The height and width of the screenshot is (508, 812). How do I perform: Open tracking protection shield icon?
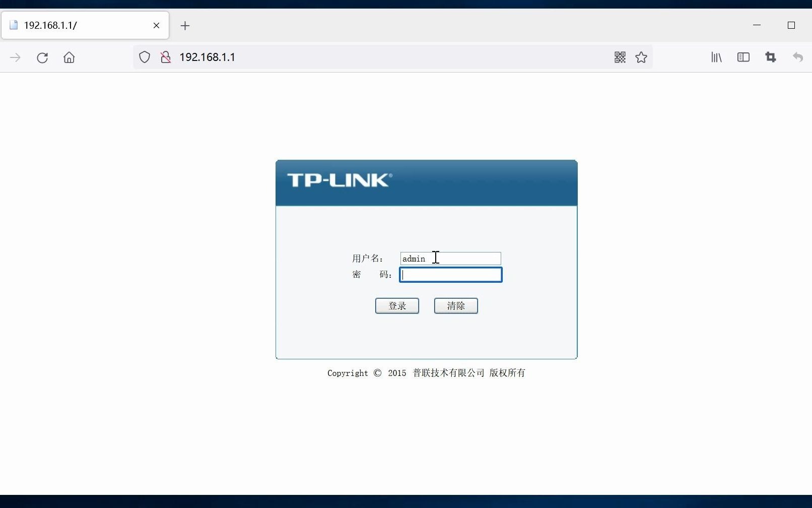[145, 57]
